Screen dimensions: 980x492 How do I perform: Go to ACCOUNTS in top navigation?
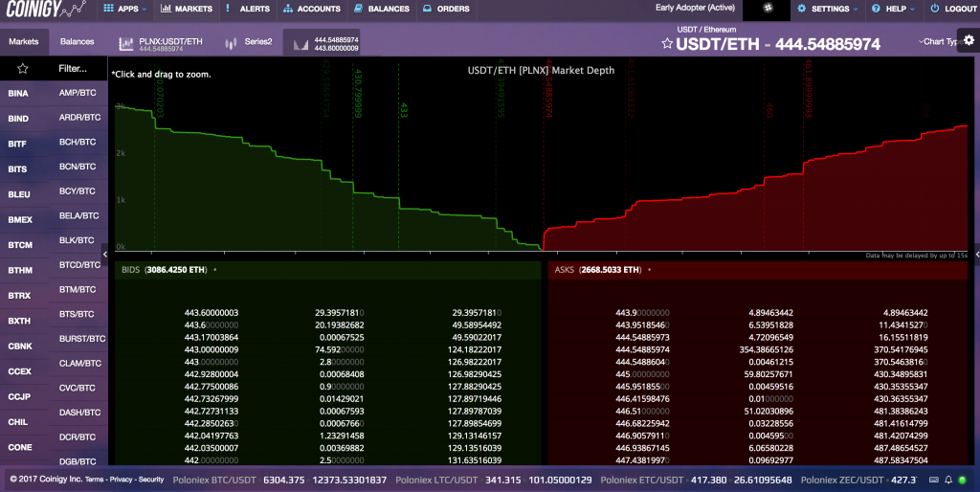point(312,9)
